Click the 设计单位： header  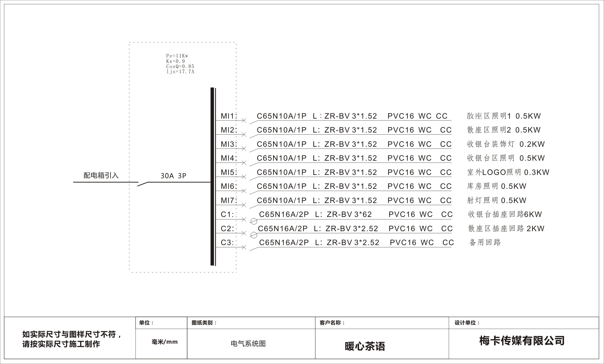[467, 323]
